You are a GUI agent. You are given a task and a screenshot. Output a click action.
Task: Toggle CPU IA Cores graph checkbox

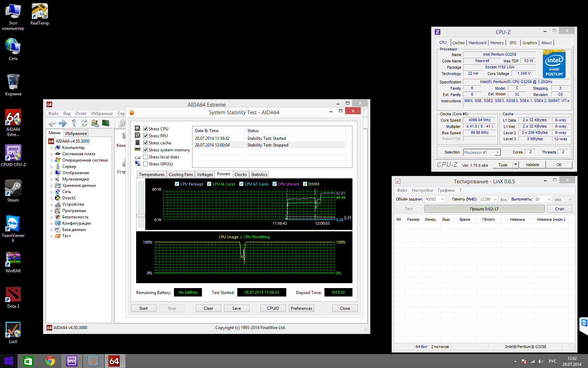point(209,184)
